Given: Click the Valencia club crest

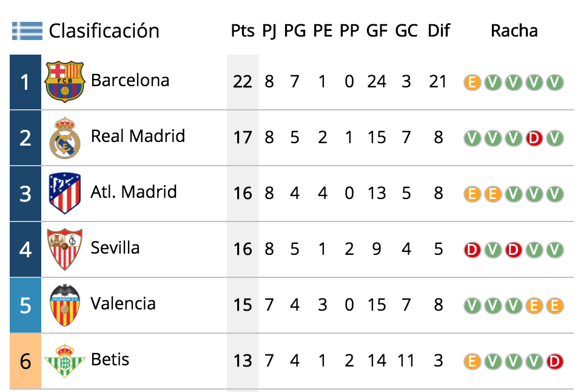Looking at the screenshot, I should (65, 305).
